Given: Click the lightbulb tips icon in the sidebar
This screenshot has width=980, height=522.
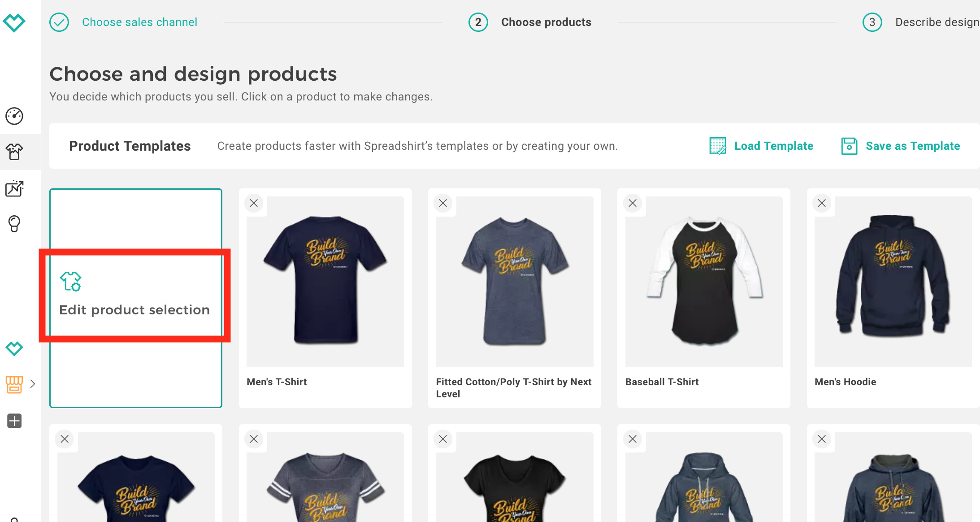Looking at the screenshot, I should [14, 224].
